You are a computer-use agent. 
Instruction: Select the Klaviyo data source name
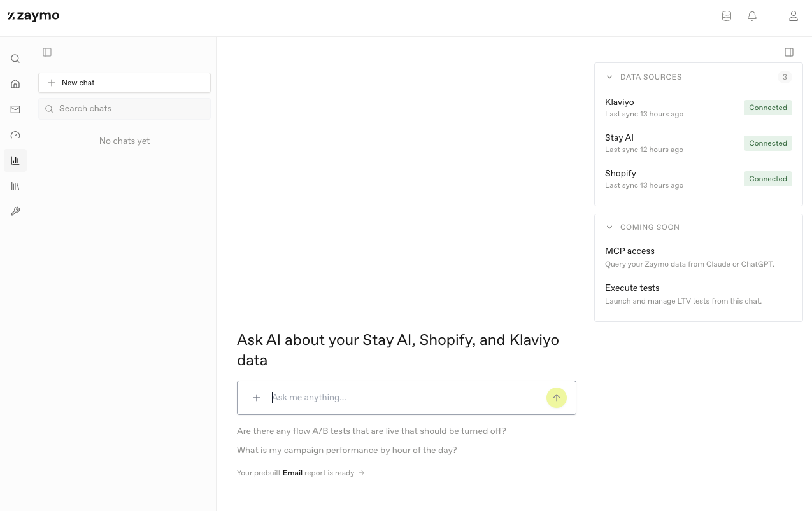click(x=619, y=102)
